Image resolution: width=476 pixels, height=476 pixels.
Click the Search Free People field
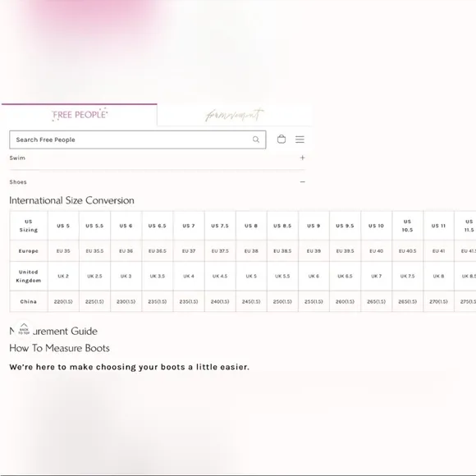point(138,140)
